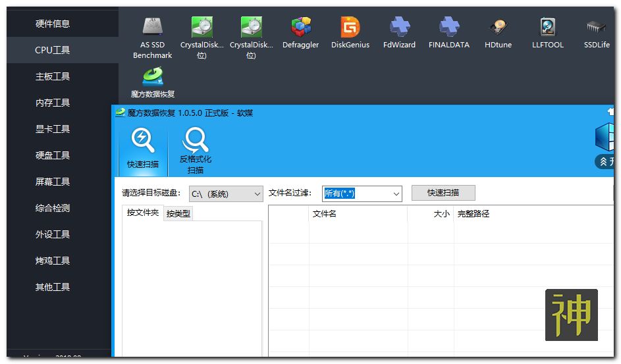Open 综合检测 sidebar section

[x=53, y=208]
